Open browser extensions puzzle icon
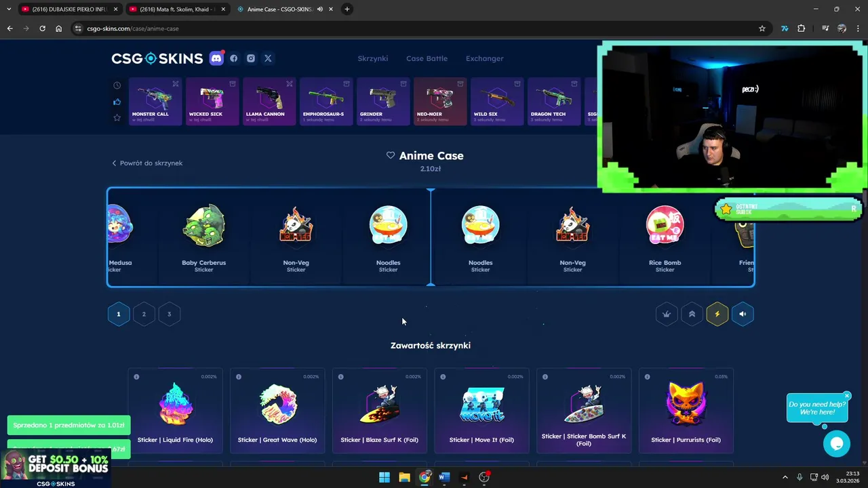 pos(802,28)
